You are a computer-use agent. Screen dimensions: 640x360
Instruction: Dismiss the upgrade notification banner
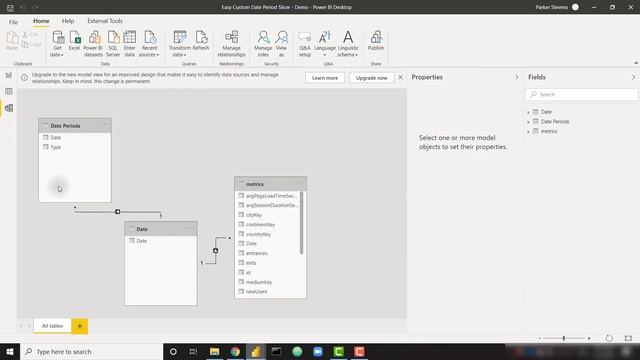click(x=400, y=77)
